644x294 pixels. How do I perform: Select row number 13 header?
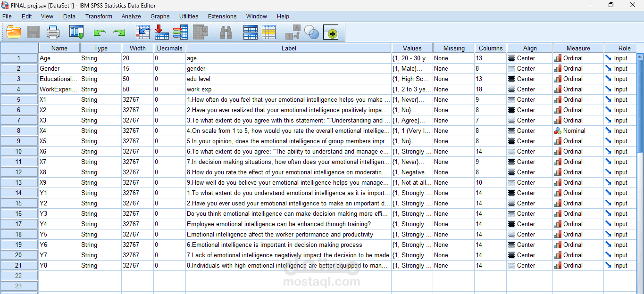[19, 182]
